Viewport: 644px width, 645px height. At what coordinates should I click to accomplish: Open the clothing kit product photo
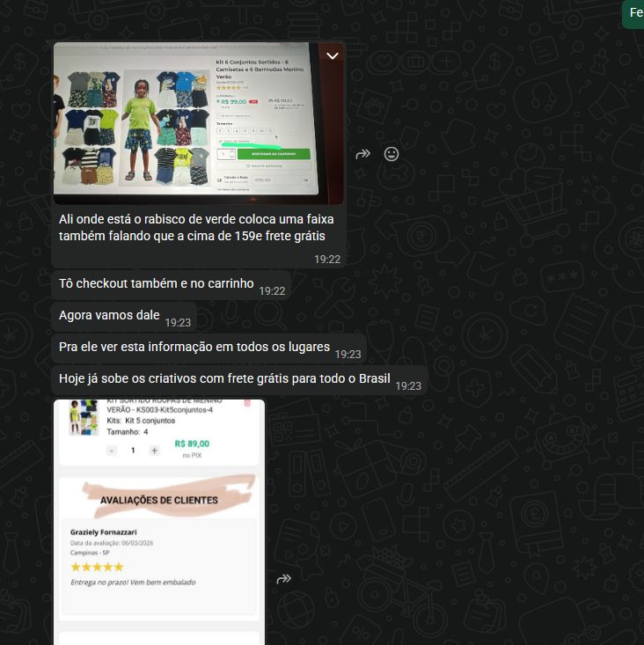[x=199, y=123]
